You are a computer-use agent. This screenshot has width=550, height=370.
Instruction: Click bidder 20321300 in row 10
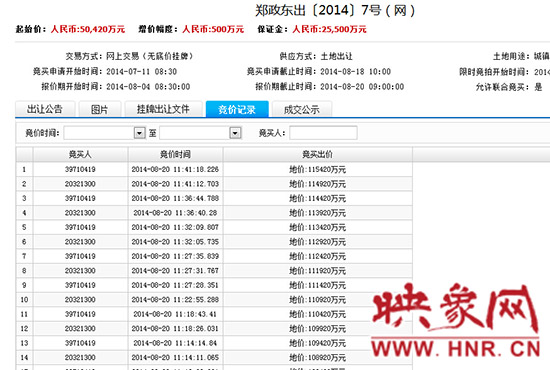[80, 300]
